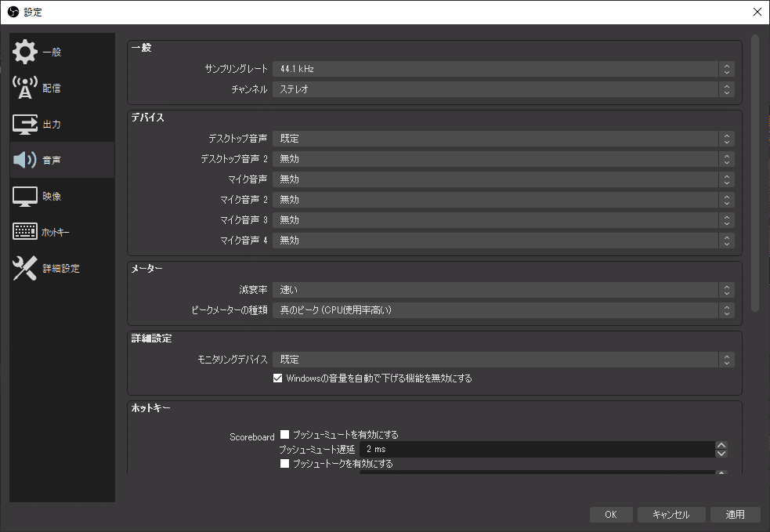The width and height of the screenshot is (770, 532).
Task: Click the キャンセル button
Action: [671, 514]
